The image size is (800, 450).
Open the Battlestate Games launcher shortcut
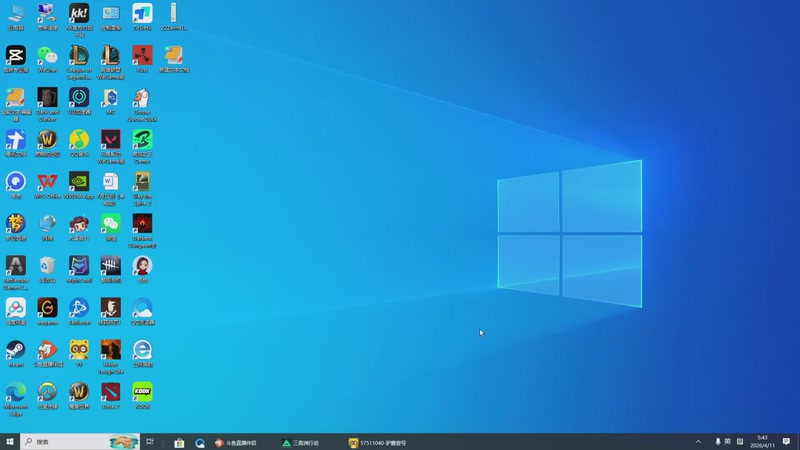16,273
